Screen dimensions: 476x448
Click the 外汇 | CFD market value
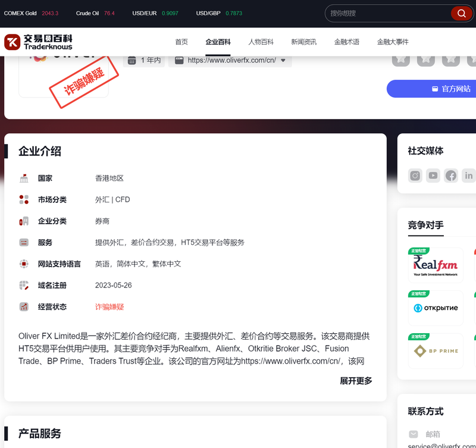[x=112, y=200]
